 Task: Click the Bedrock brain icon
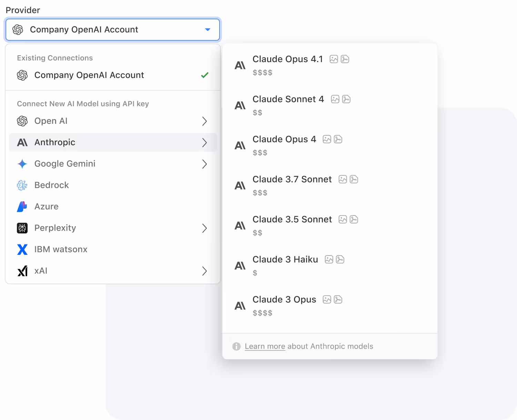(22, 185)
